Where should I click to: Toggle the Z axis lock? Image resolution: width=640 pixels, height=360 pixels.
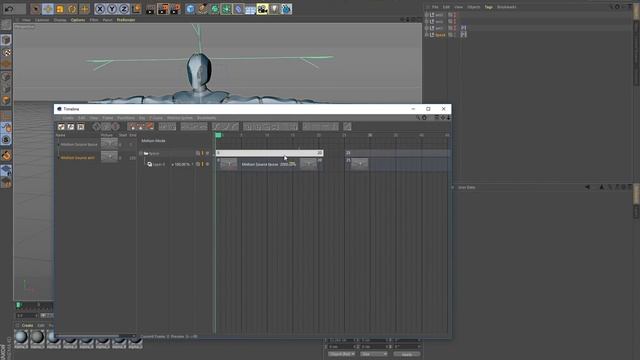tap(124, 9)
